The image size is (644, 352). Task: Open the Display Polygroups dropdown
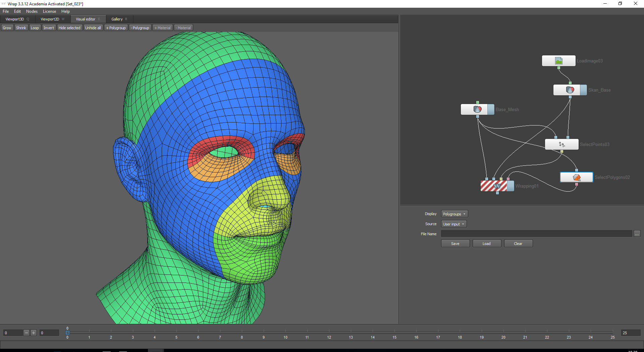click(454, 214)
